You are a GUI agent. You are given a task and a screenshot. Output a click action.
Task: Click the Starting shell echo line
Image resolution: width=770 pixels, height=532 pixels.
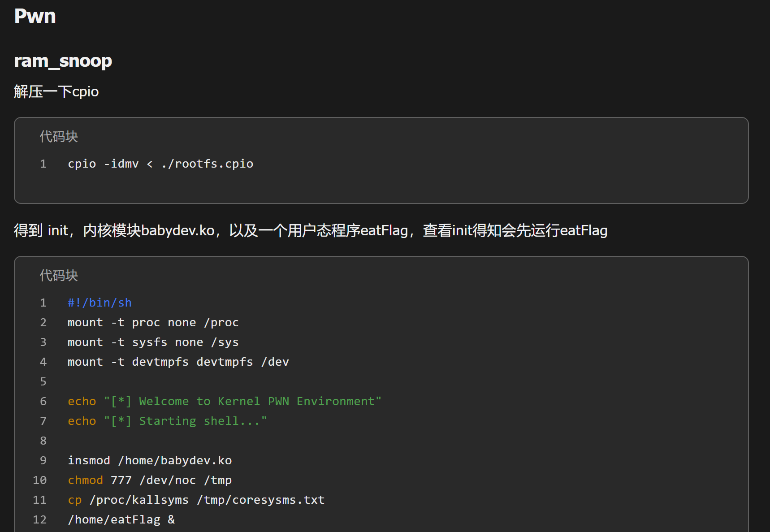pos(167,421)
